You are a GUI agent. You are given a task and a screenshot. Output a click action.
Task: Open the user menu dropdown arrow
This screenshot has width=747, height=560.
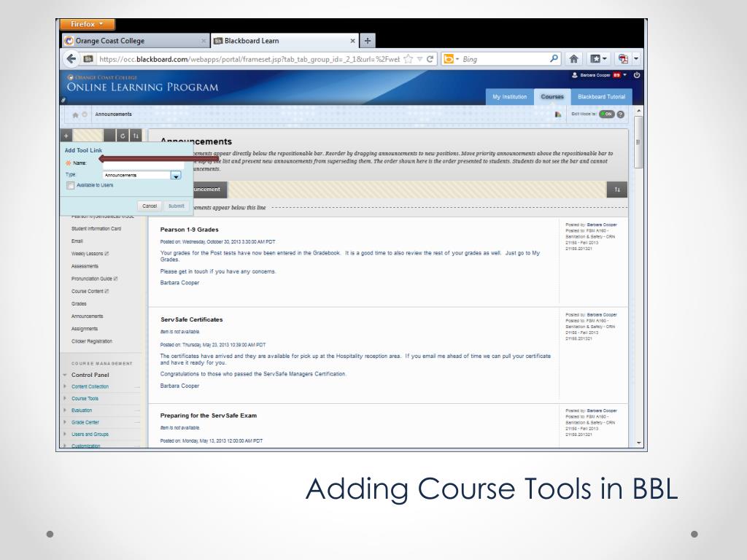point(625,75)
